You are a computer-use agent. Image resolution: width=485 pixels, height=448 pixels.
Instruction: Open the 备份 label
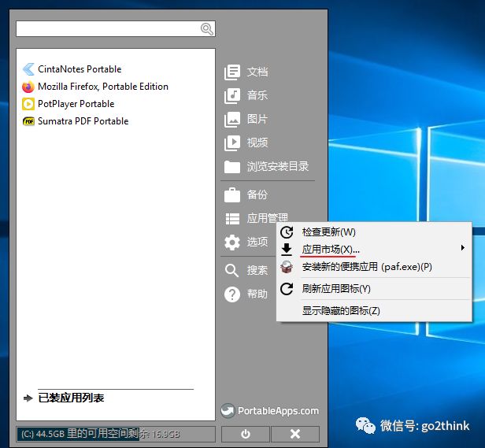pos(257,194)
